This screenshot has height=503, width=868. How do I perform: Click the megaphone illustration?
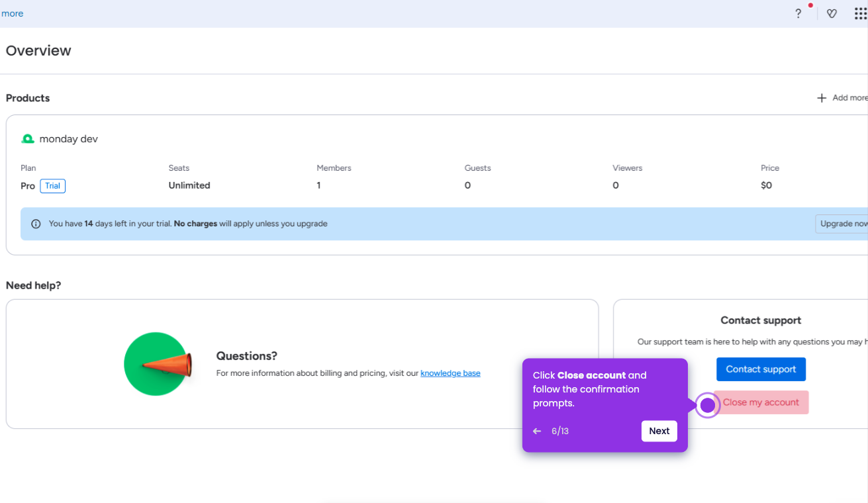pyautogui.click(x=158, y=364)
